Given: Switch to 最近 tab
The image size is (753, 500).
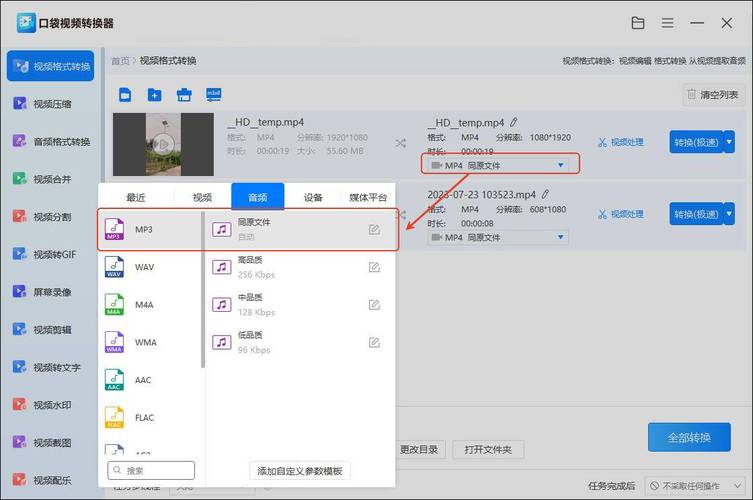Looking at the screenshot, I should (136, 197).
